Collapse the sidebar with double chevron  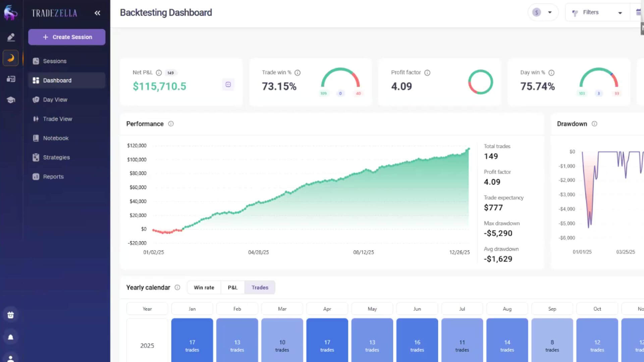point(97,13)
